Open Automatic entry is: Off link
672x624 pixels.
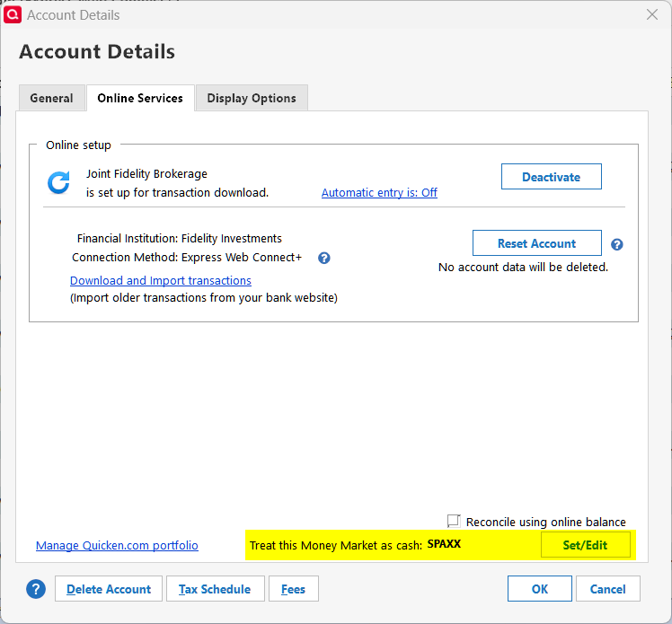(x=379, y=193)
